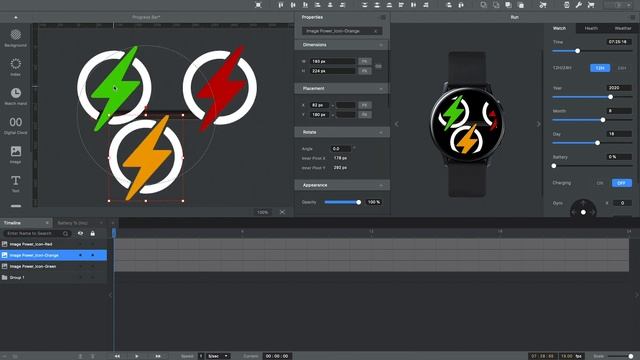Select the Image Power_Icon-Green layer row
640x360 pixels.
click(53, 266)
